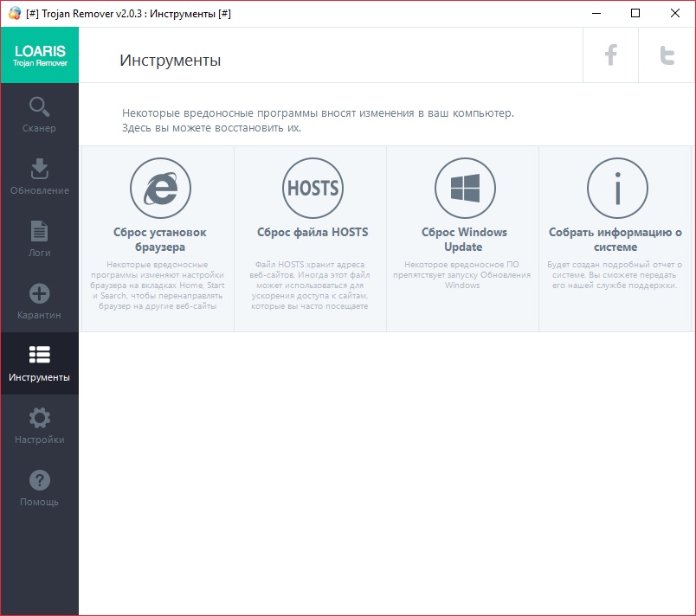Screen dimensions: 696x616
Task: Click the app icon in title bar
Action: 15,13
